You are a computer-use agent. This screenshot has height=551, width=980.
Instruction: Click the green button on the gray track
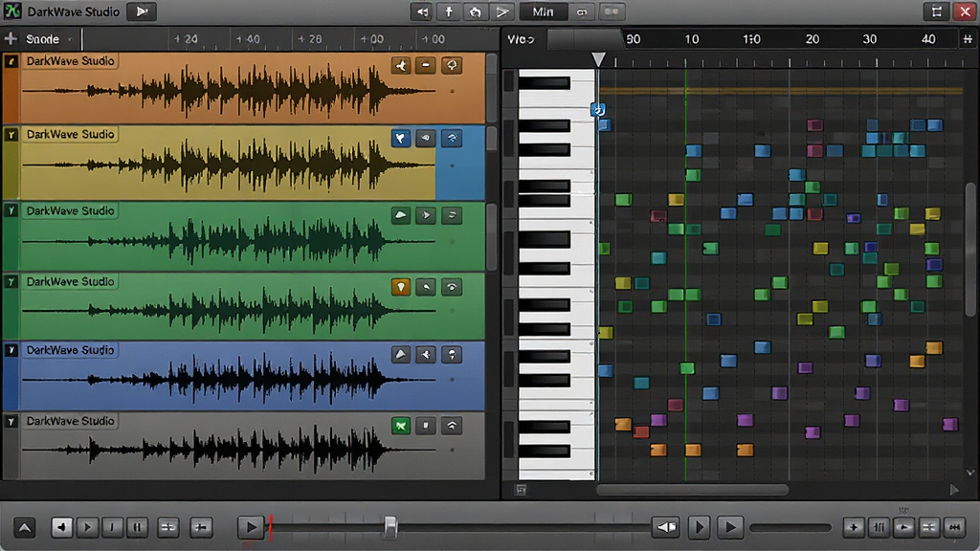tap(401, 426)
